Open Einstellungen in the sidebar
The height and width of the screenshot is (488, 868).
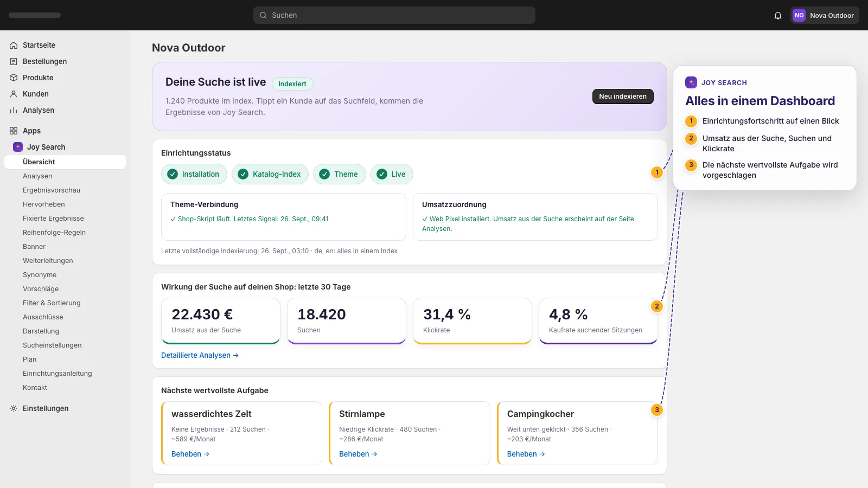coord(65,408)
